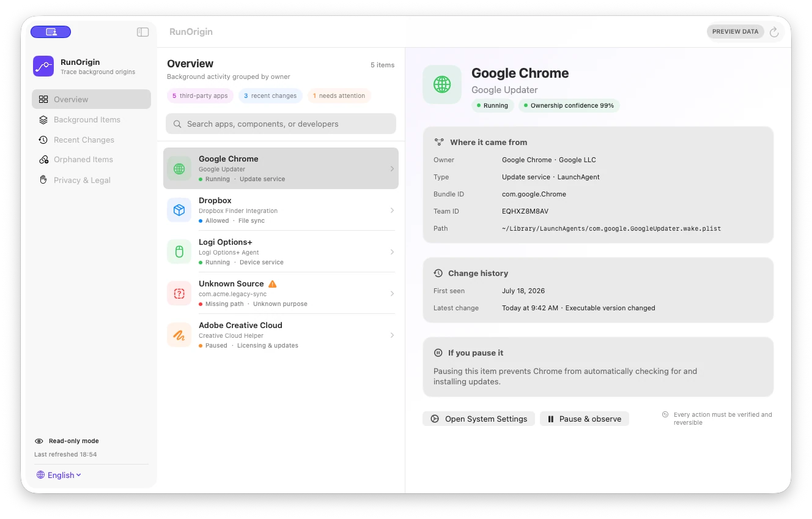Open Orphaned Items in sidebar
This screenshot has height=519, width=812.
91,159
